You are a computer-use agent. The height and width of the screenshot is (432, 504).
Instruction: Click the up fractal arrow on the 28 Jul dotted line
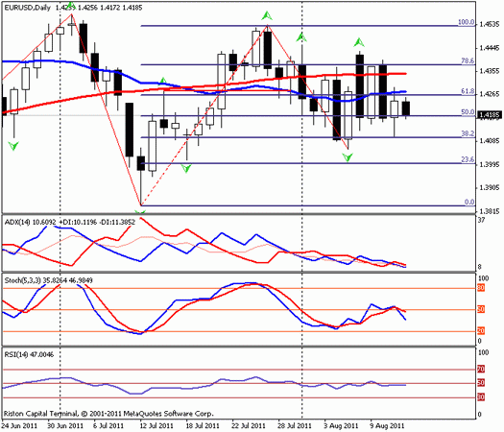click(301, 37)
